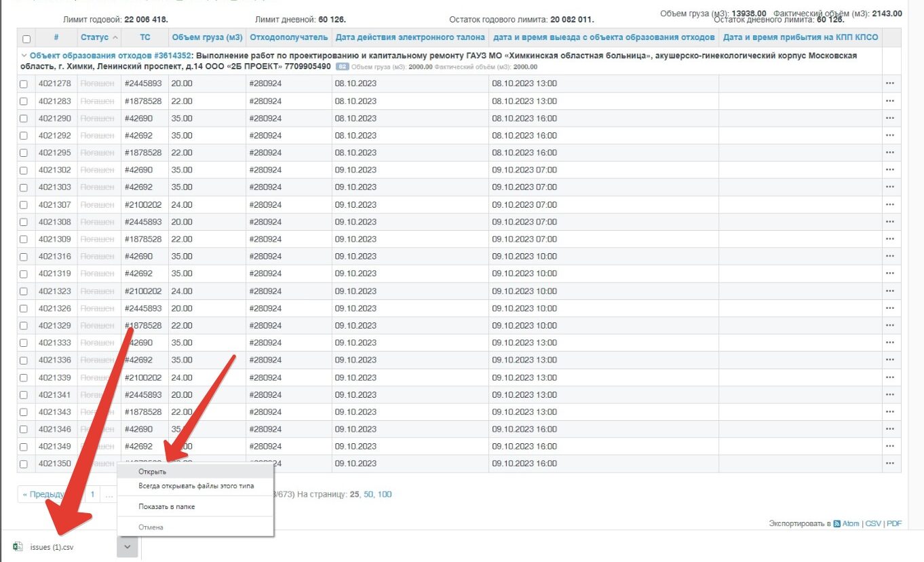Click row actions dots for ticket 4021336
This screenshot has height=562, width=924.
[890, 360]
